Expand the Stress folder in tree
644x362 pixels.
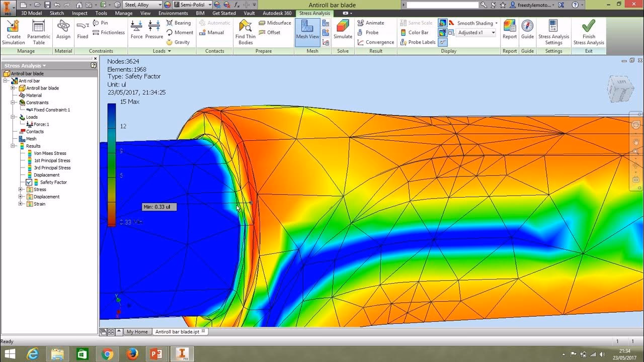(21, 190)
